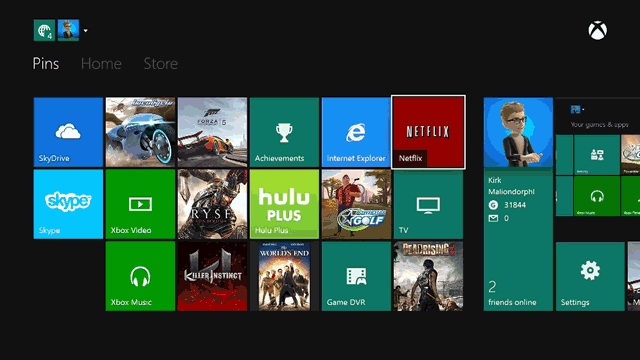Screen dimensions: 640x360
Task: Switch to the Pins tab
Action: tap(46, 64)
